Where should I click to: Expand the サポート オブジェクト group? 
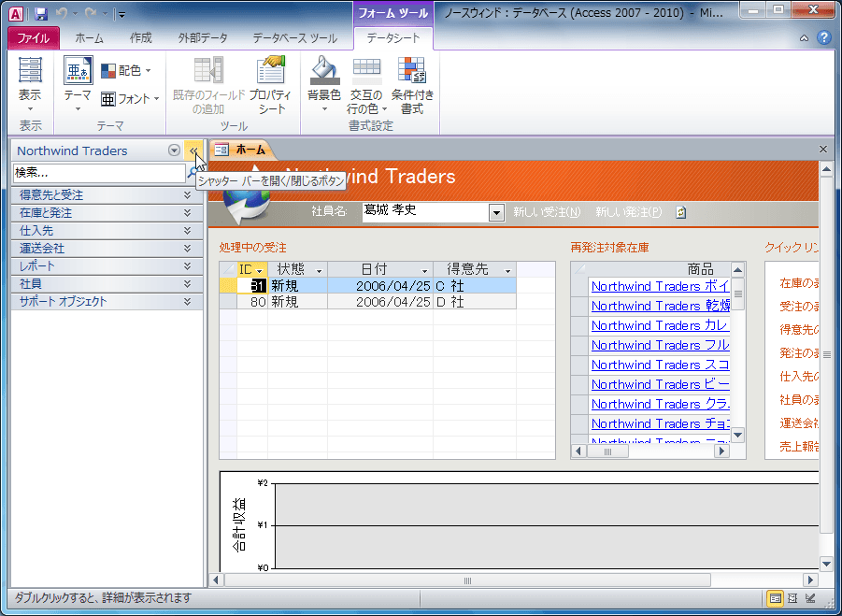click(x=107, y=301)
